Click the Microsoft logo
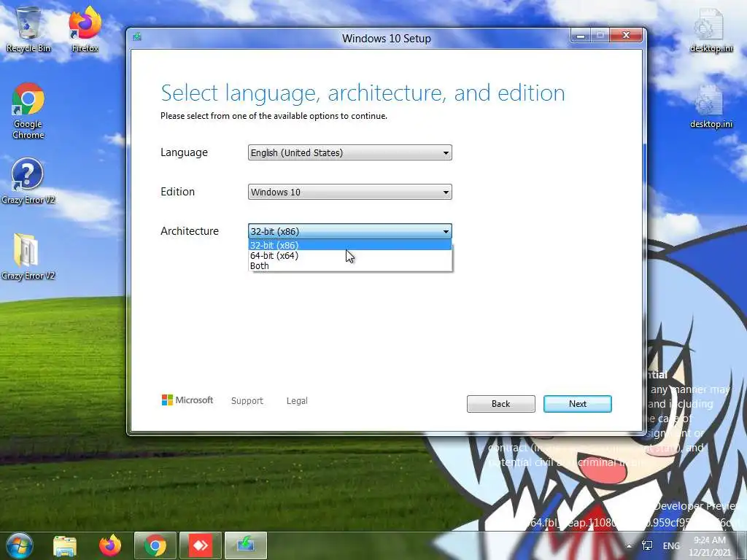Image resolution: width=747 pixels, height=560 pixels. click(x=187, y=400)
